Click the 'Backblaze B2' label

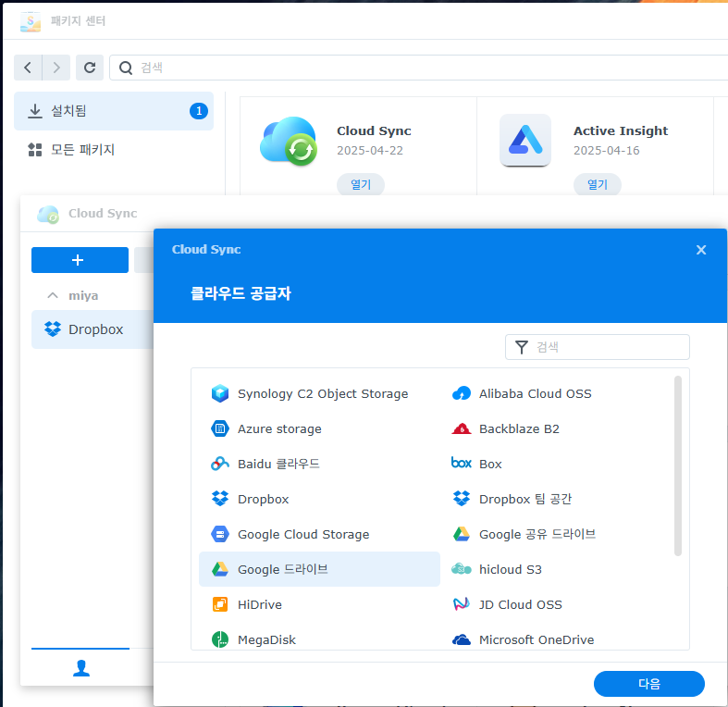tap(519, 428)
